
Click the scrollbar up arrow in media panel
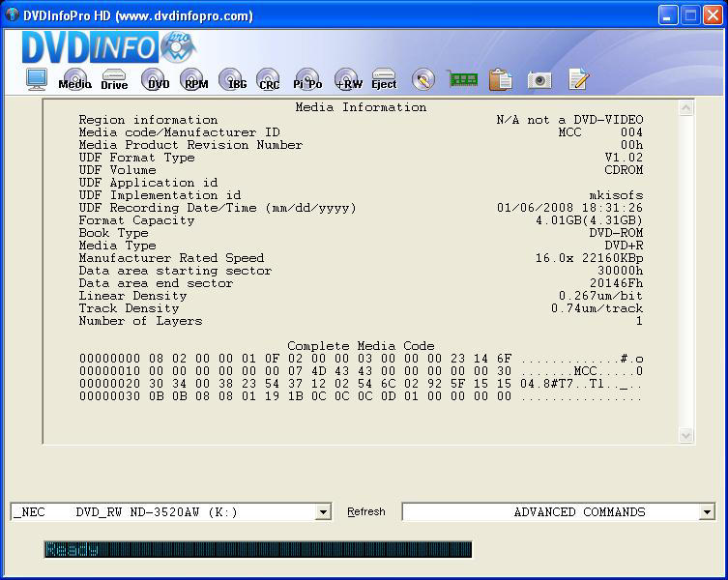point(685,108)
